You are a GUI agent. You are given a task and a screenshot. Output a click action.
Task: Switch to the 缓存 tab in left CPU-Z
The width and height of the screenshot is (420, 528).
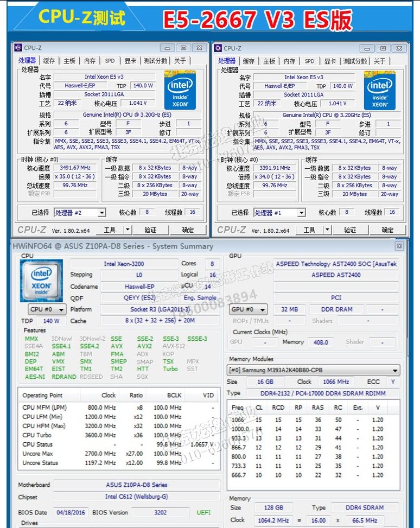click(49, 61)
